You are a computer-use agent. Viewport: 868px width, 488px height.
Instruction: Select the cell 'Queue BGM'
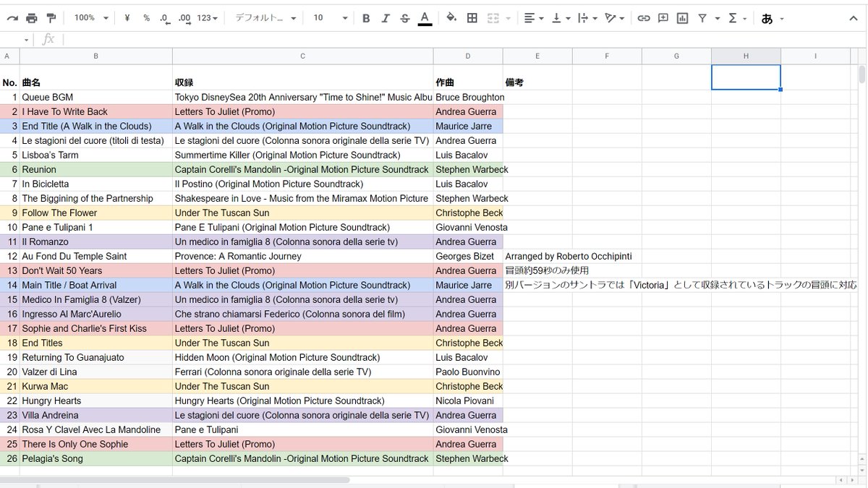click(96, 97)
